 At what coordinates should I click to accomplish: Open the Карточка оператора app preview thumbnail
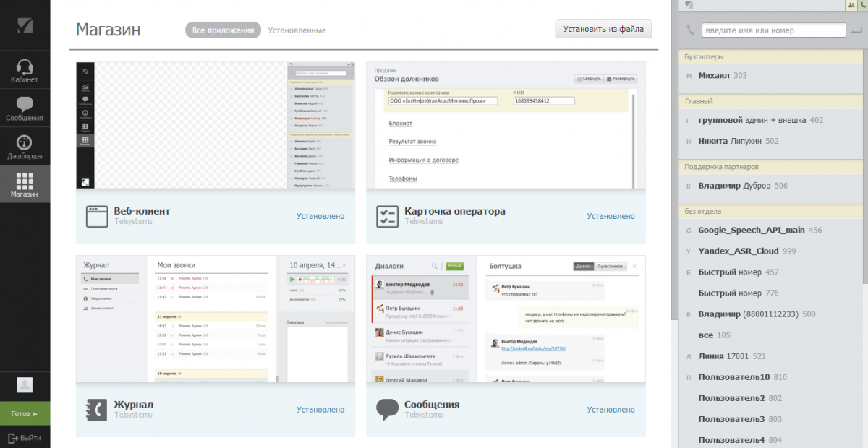click(505, 126)
